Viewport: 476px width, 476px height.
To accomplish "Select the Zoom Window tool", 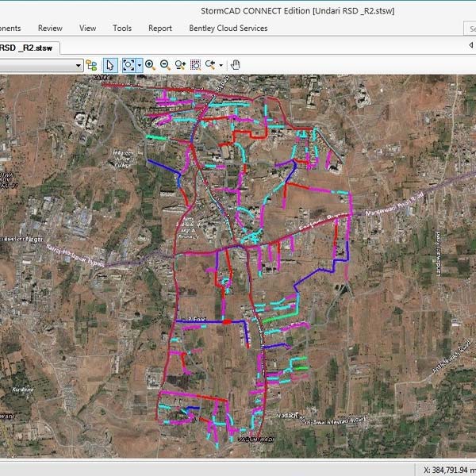I will tap(195, 65).
